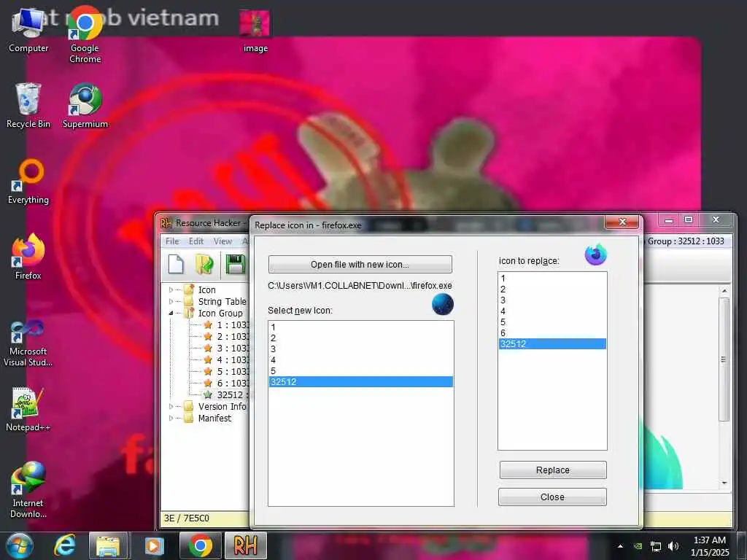Screen dimensions: 747x560
Task: Click the Open file toolbar icon in Resource Hacker
Action: click(x=205, y=264)
